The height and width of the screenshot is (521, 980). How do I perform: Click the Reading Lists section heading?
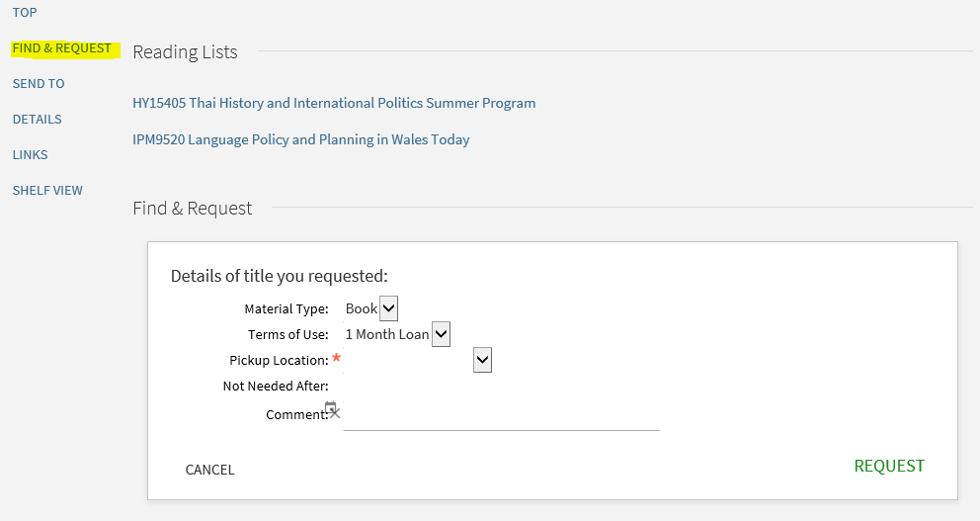point(185,52)
